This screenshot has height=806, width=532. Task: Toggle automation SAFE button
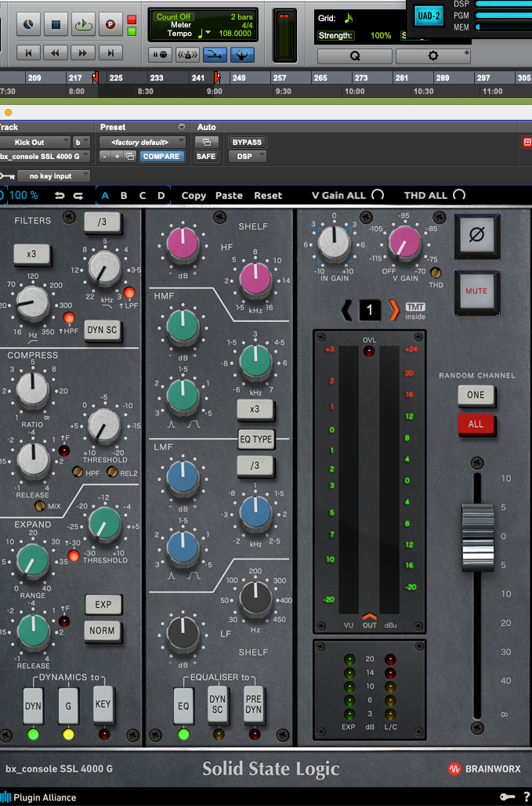click(206, 157)
